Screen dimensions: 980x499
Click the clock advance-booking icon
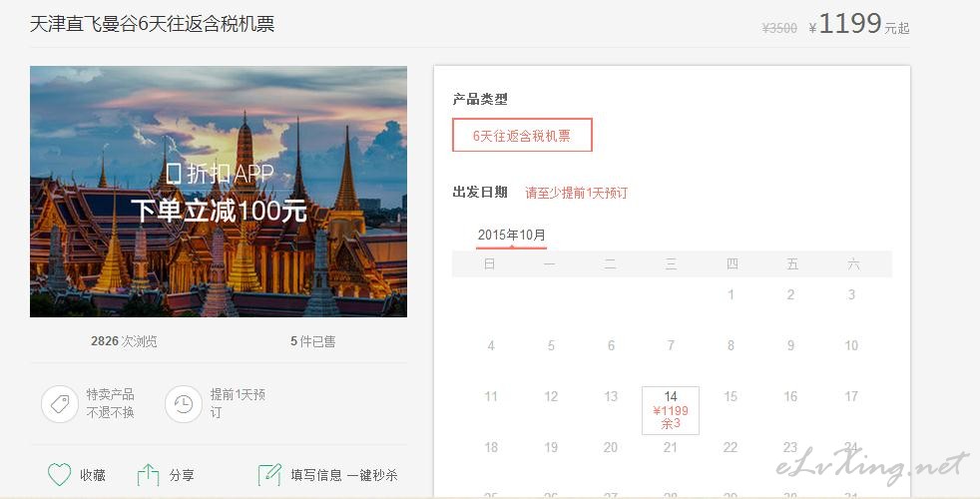[183, 404]
